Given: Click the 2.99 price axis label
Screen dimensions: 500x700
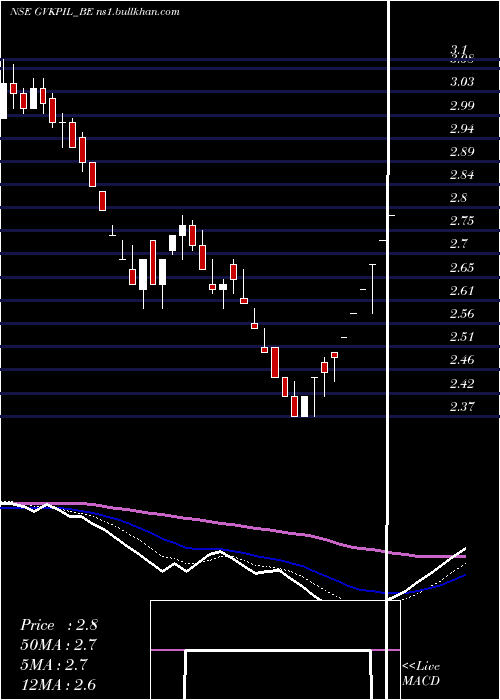Looking at the screenshot, I should coord(462,105).
